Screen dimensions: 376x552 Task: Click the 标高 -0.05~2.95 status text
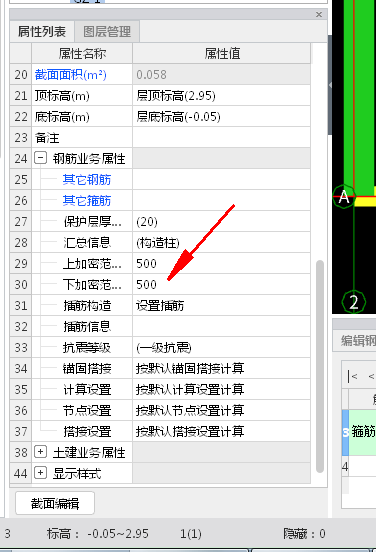click(98, 534)
